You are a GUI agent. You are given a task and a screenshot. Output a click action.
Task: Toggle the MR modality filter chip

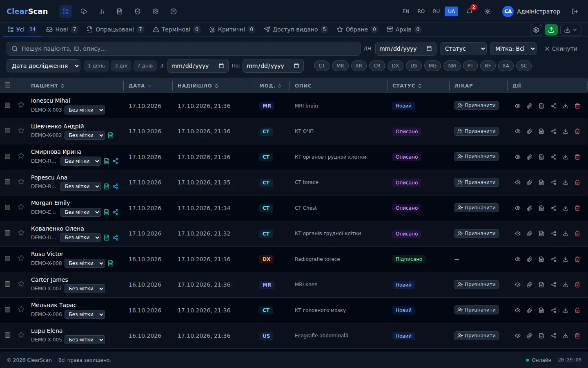pyautogui.click(x=340, y=66)
